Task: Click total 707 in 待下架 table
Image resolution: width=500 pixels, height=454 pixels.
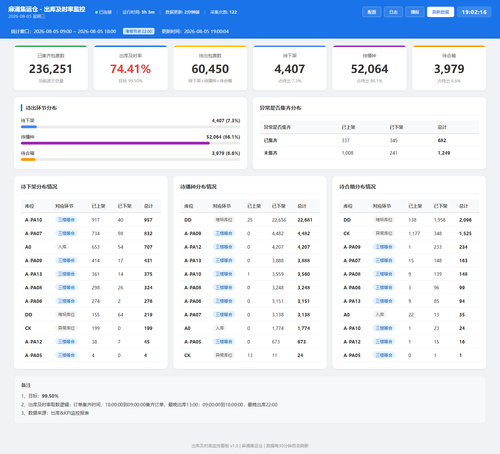Action: pyautogui.click(x=148, y=247)
